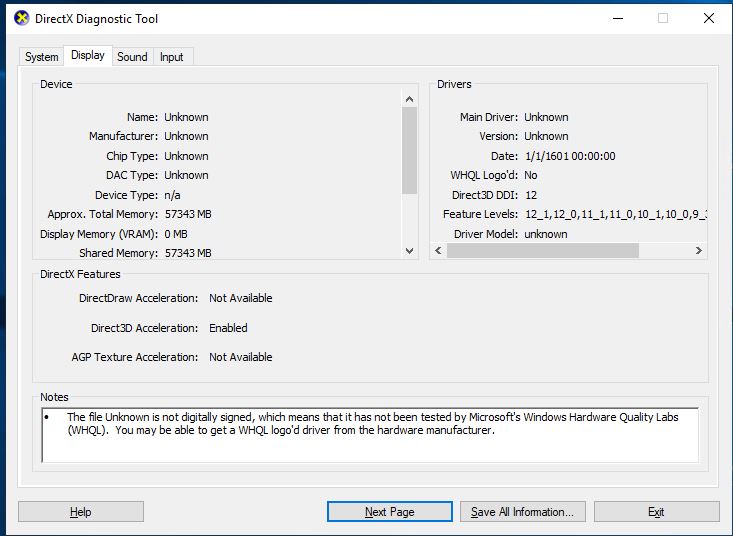The width and height of the screenshot is (733, 536).
Task: Click the Device Type value n/a
Action: click(x=172, y=195)
